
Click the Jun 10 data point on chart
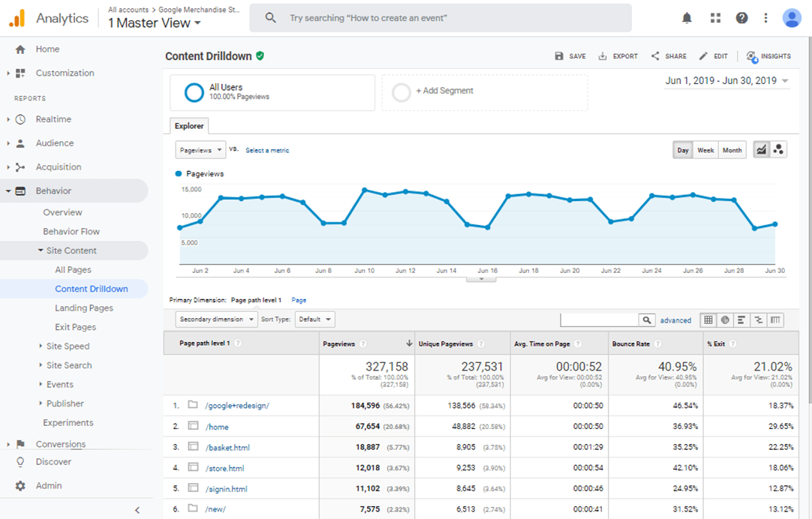(364, 190)
